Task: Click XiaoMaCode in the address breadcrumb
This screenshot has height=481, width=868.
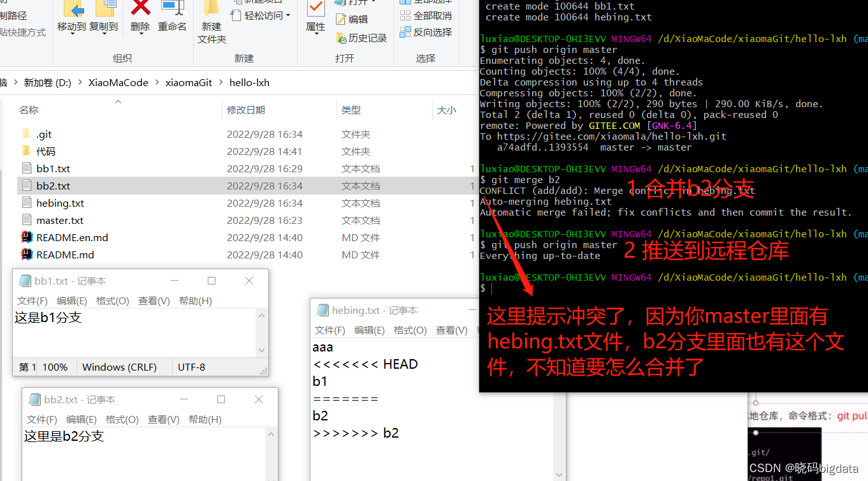Action: point(118,82)
